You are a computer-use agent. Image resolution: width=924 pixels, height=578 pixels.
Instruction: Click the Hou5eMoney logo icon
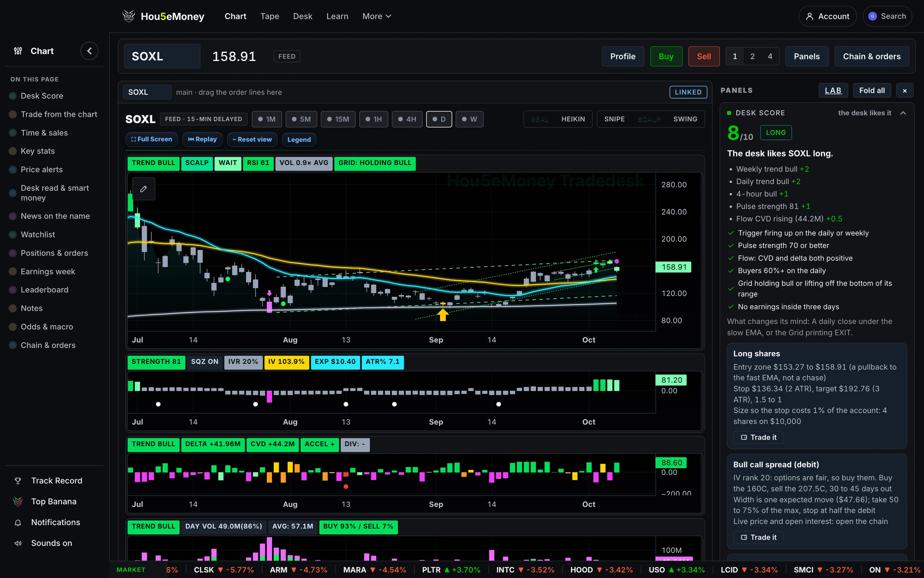pos(129,16)
